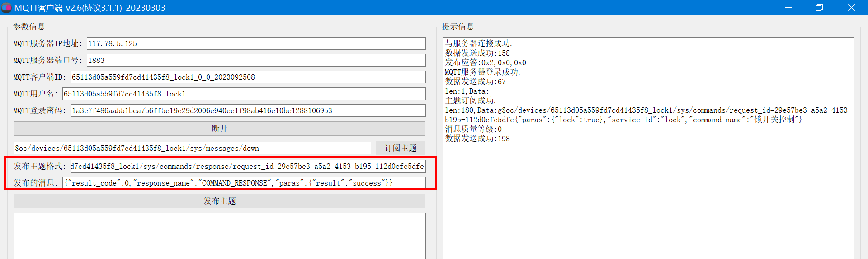
Task: Click the '发布的消息:' label
Action: (x=36, y=183)
